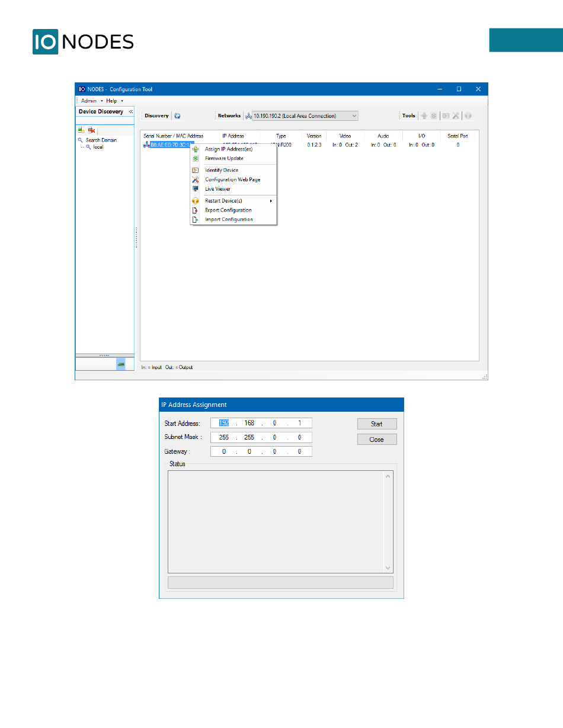Click the Gateway first octet field
This screenshot has width=563, height=728.
pos(224,451)
